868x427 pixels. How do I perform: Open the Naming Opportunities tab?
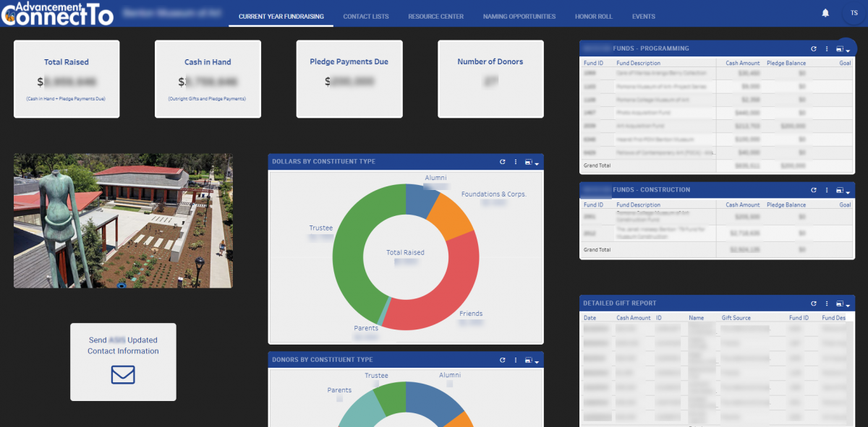coord(519,16)
